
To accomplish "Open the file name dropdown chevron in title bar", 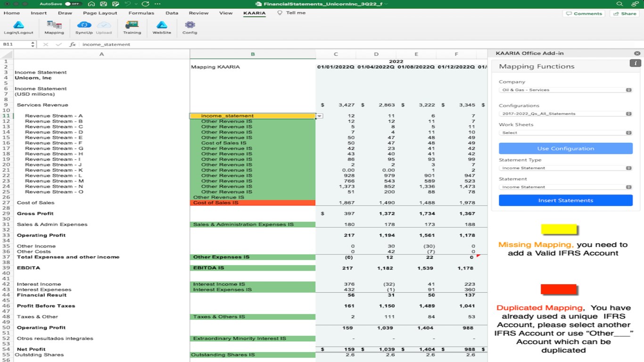I will [x=386, y=4].
